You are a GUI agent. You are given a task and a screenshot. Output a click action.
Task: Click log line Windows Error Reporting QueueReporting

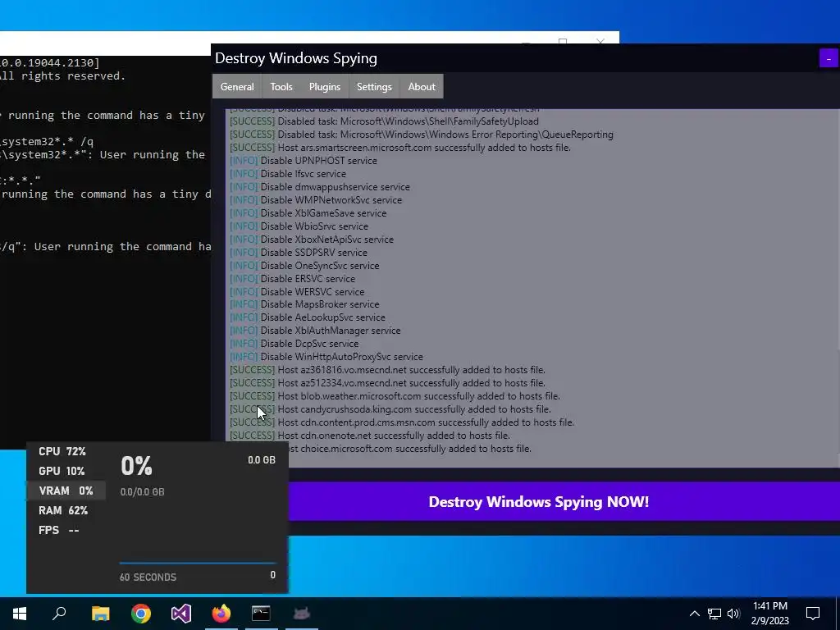(x=422, y=135)
